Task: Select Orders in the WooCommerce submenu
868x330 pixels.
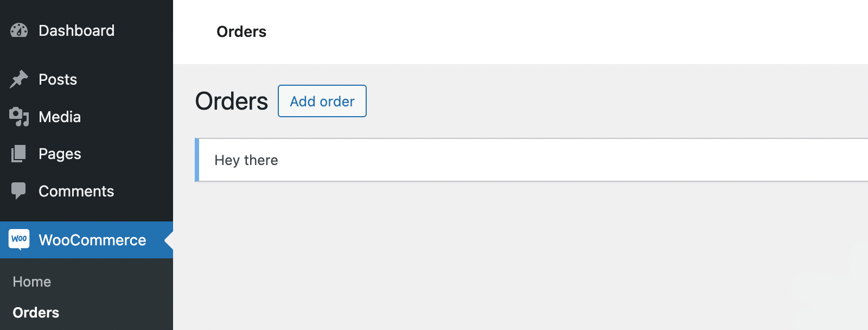Action: click(36, 312)
